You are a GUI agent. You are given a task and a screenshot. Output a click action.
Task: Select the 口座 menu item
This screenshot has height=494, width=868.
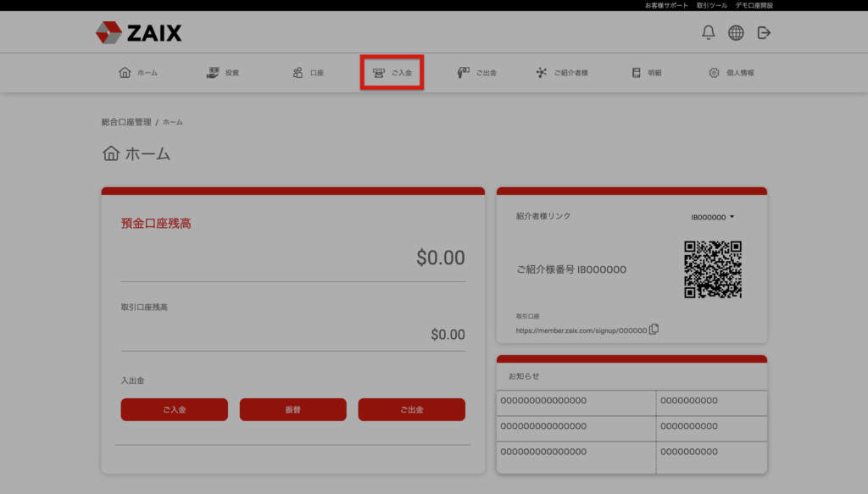pos(309,73)
